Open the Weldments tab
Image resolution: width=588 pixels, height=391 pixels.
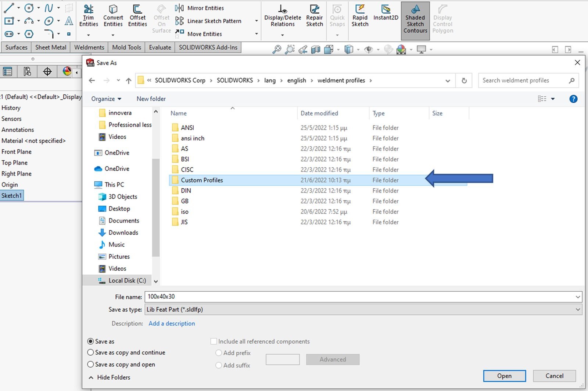89,47
